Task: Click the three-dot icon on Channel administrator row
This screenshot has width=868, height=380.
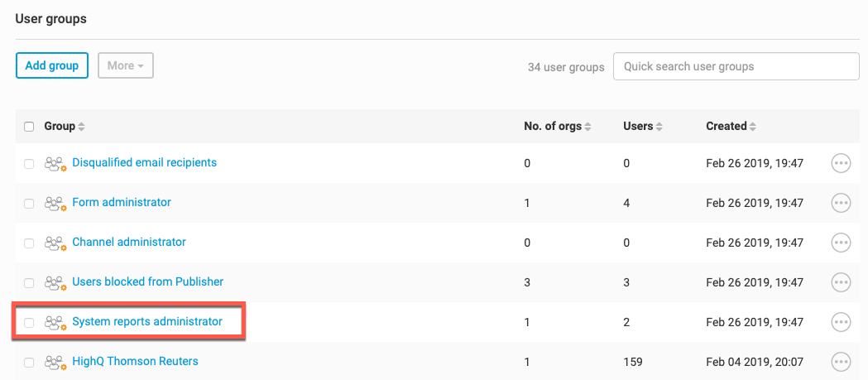Action: tap(841, 243)
